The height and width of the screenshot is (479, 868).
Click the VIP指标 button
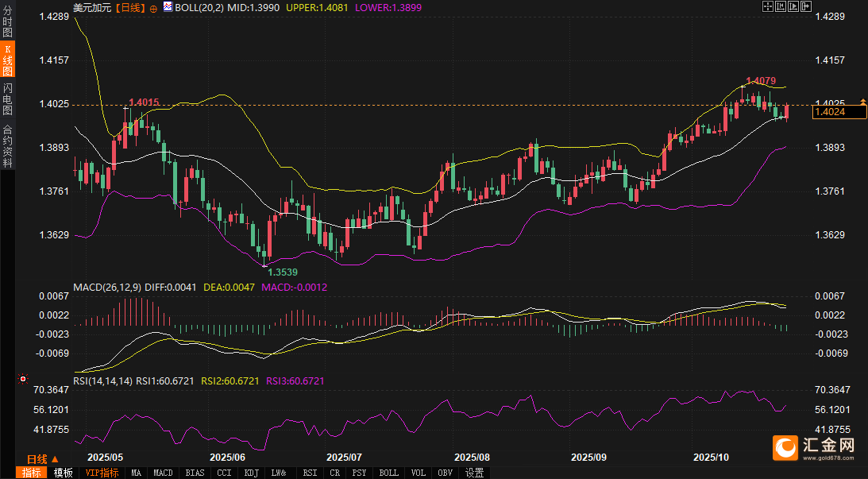pyautogui.click(x=102, y=473)
